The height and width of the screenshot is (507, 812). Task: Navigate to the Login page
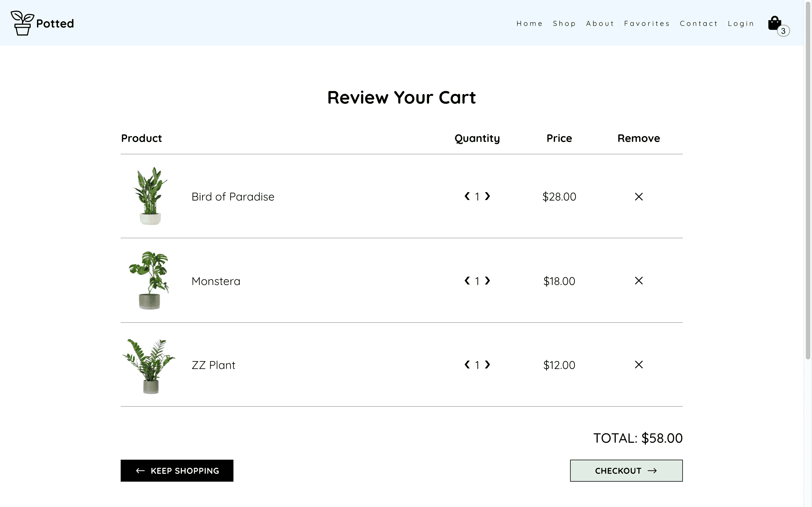pyautogui.click(x=741, y=23)
